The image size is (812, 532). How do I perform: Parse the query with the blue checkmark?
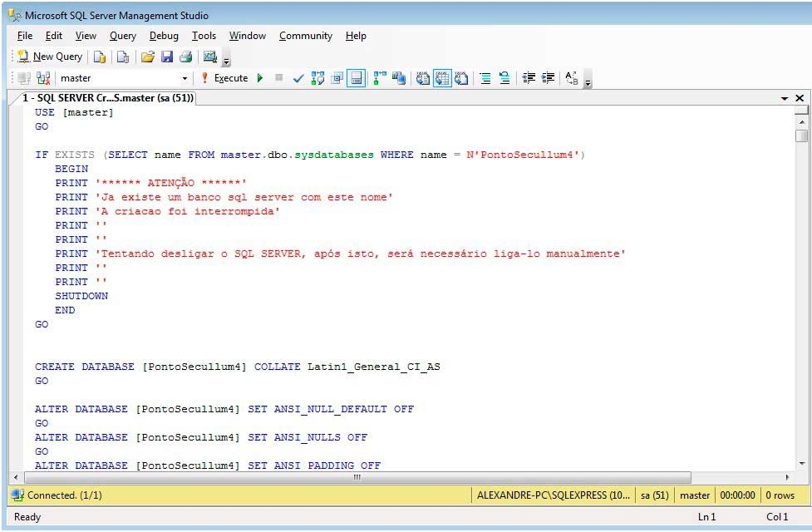(298, 78)
